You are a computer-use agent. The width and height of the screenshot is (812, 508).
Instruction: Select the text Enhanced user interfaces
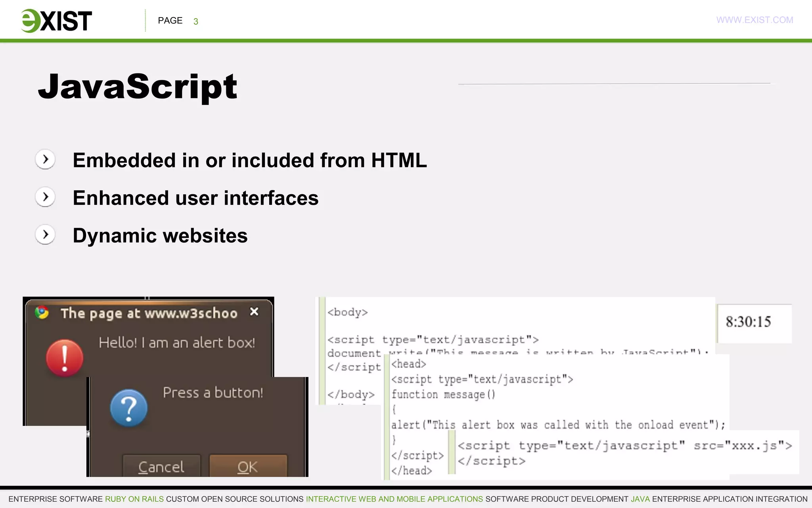pyautogui.click(x=195, y=198)
